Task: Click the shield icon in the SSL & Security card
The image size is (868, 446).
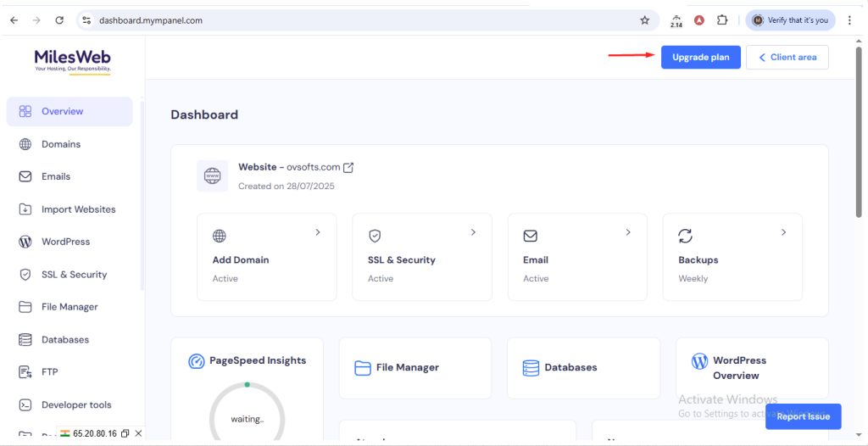Action: click(375, 236)
